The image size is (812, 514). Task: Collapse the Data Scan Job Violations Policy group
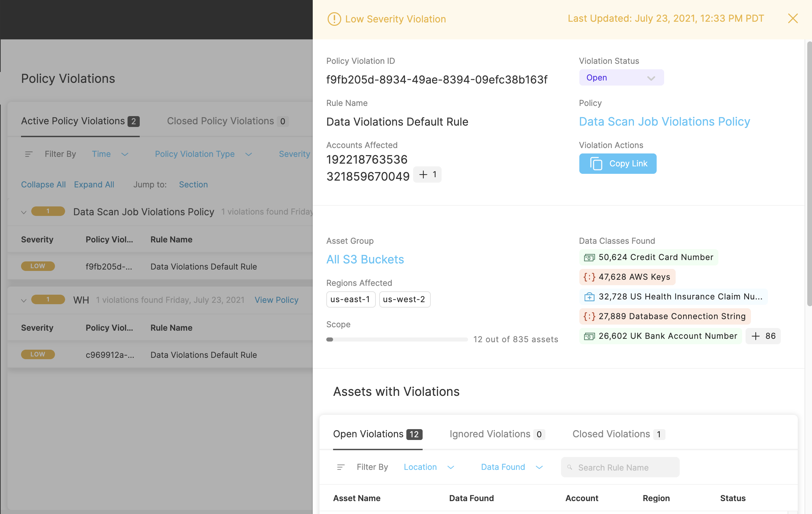click(x=24, y=212)
